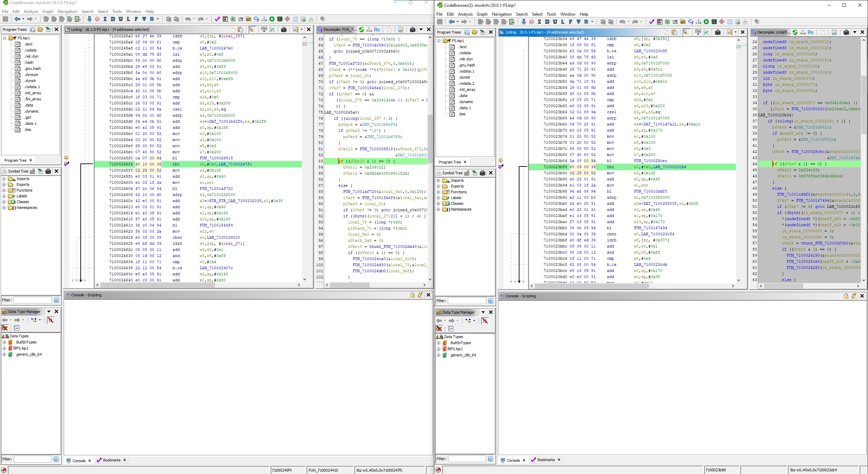Click Next Data 'D' icon in left toolbar
Screen dimensions: 868x474
113,19
